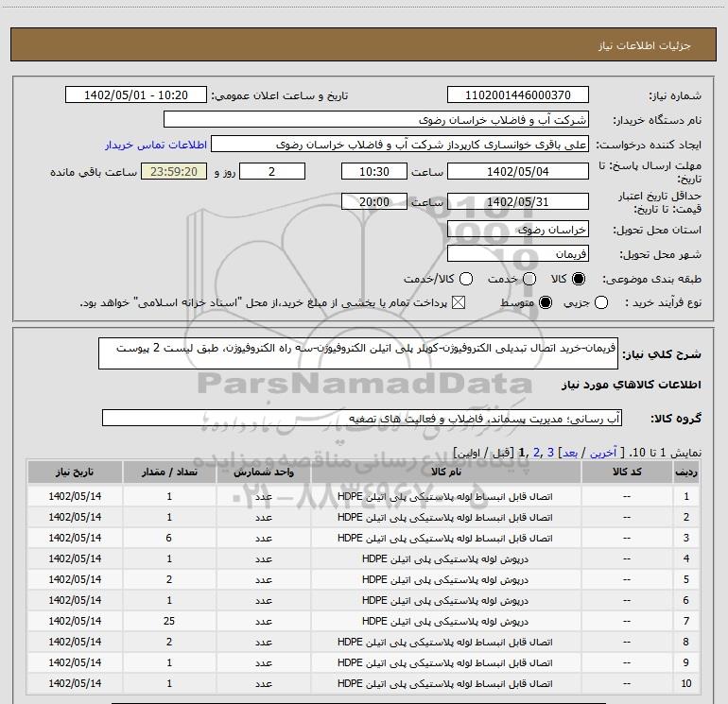Select the product name in row 1
728x704 pixels.
[x=445, y=496]
